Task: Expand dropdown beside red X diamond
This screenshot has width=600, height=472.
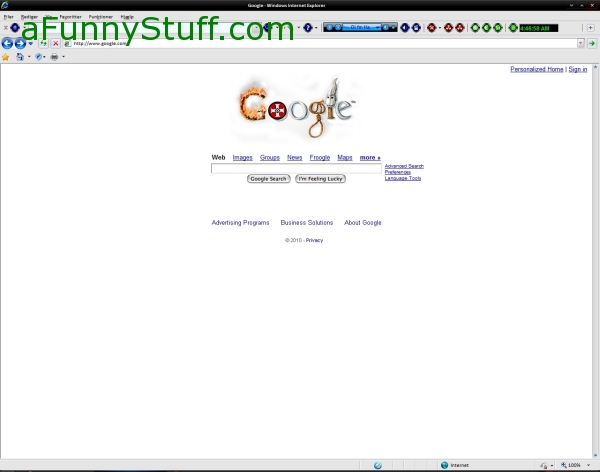Action: [x=440, y=28]
